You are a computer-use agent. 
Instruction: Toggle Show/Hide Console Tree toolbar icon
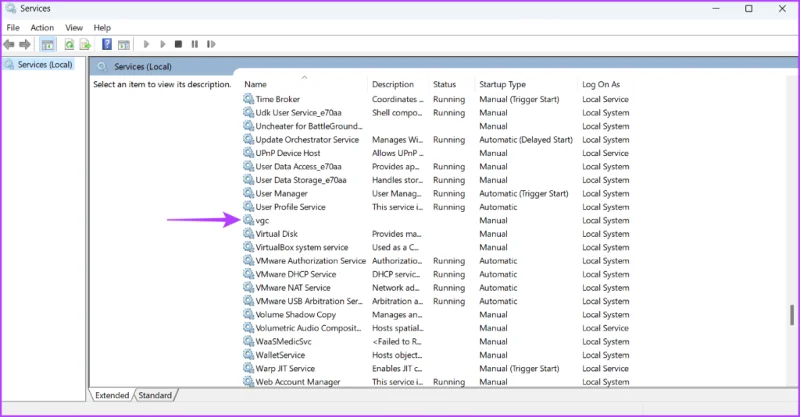coord(47,44)
